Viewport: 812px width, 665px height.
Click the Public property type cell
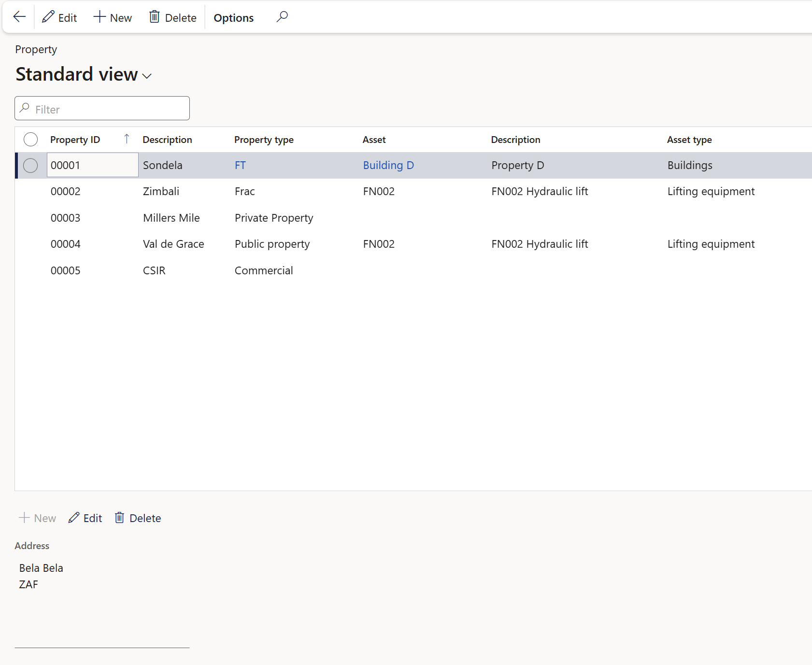(x=272, y=244)
